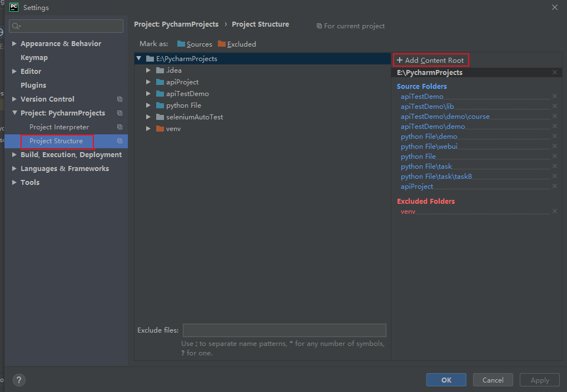The height and width of the screenshot is (392, 567).
Task: Remove venv from excluded folders
Action: pos(554,212)
